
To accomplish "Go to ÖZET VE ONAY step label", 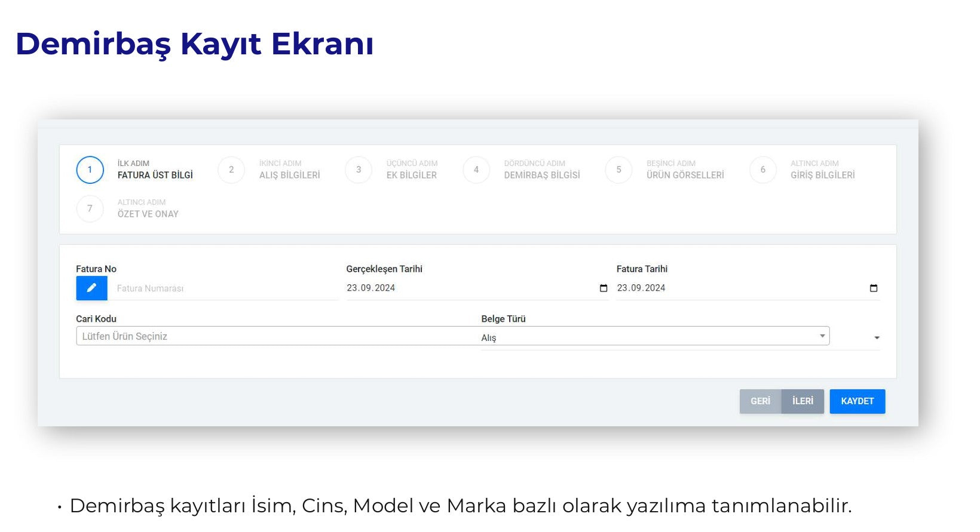I will tap(148, 214).
